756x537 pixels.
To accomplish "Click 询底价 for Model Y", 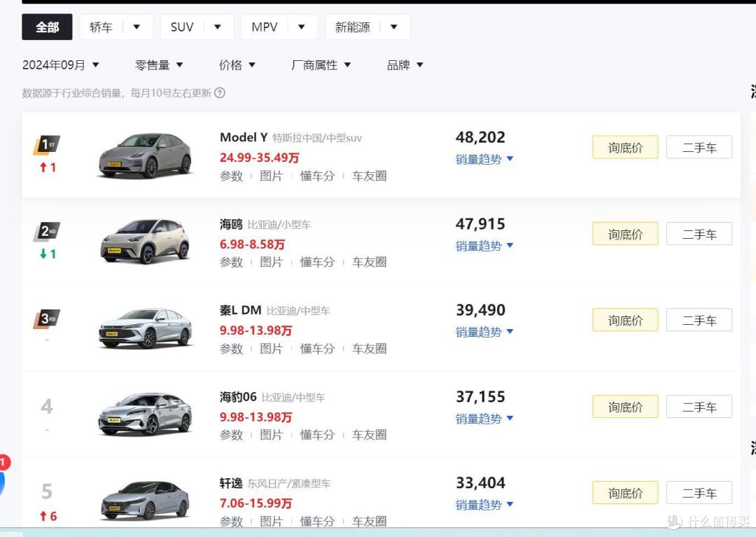I will [x=625, y=147].
